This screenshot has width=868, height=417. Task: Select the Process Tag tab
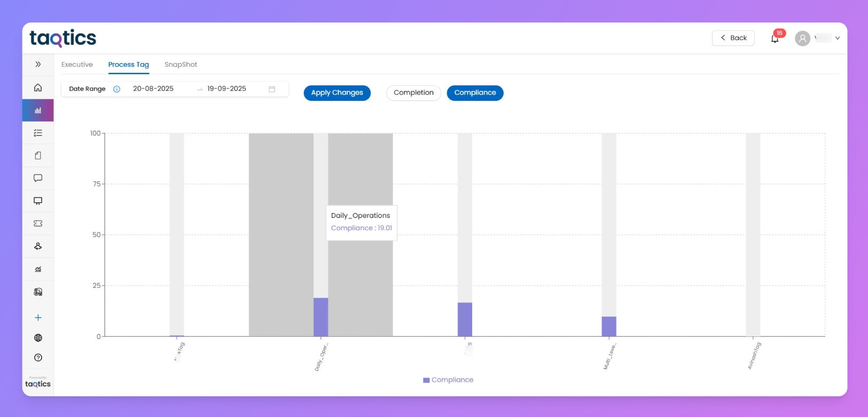coord(129,65)
